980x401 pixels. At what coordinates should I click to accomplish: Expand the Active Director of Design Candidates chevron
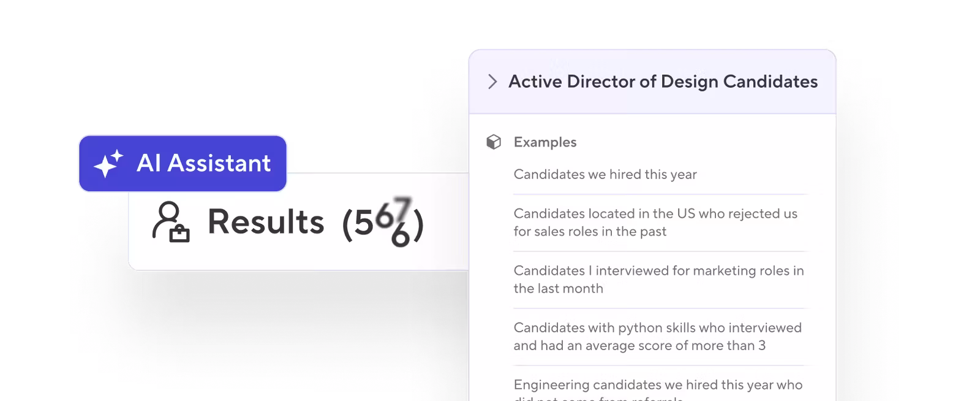[492, 82]
